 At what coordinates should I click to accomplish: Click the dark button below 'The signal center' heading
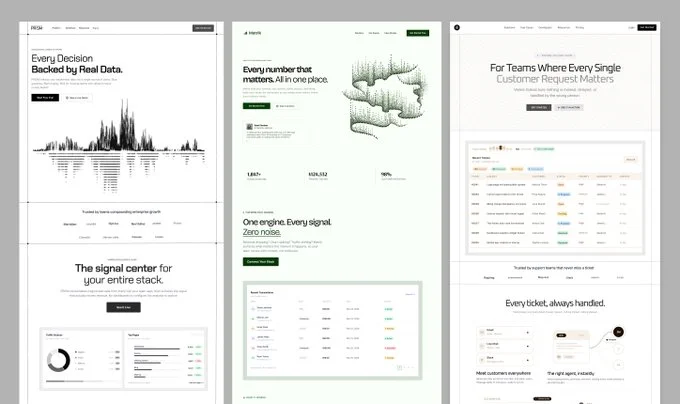124,307
